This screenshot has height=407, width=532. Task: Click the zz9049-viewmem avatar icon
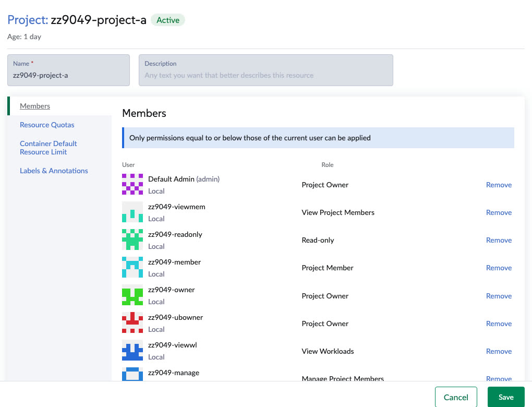pyautogui.click(x=132, y=212)
